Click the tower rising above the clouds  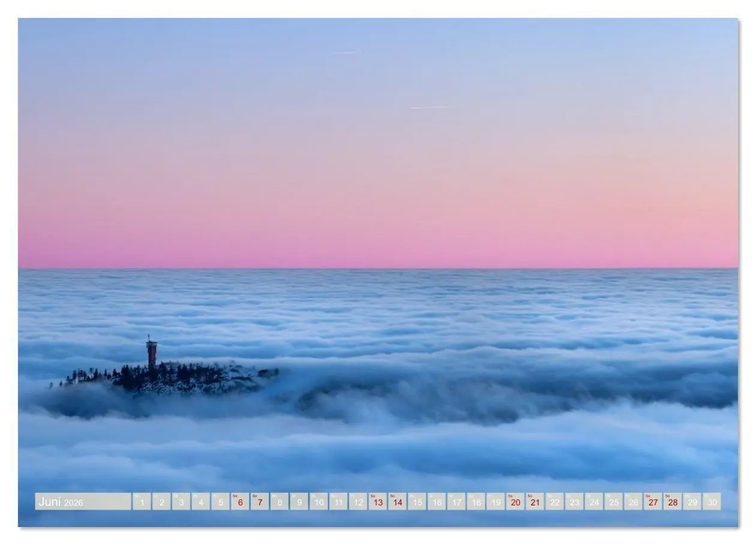[x=151, y=351]
